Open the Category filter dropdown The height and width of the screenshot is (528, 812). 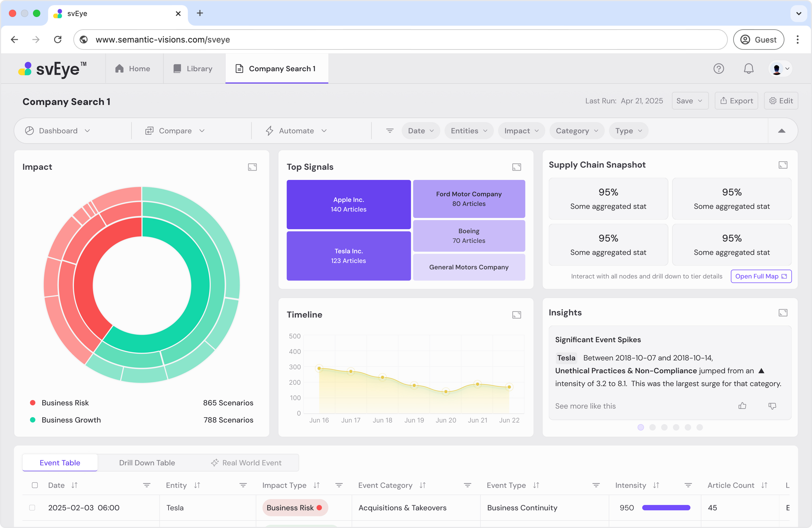(577, 131)
